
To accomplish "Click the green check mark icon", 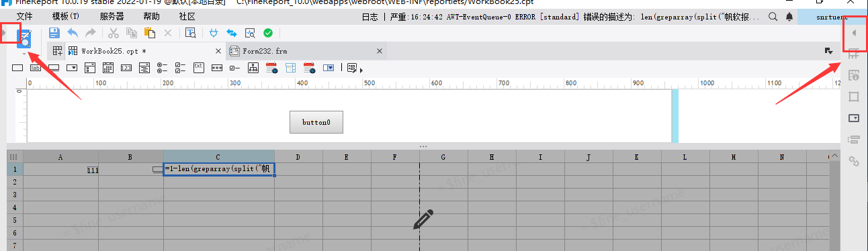I will tap(268, 32).
